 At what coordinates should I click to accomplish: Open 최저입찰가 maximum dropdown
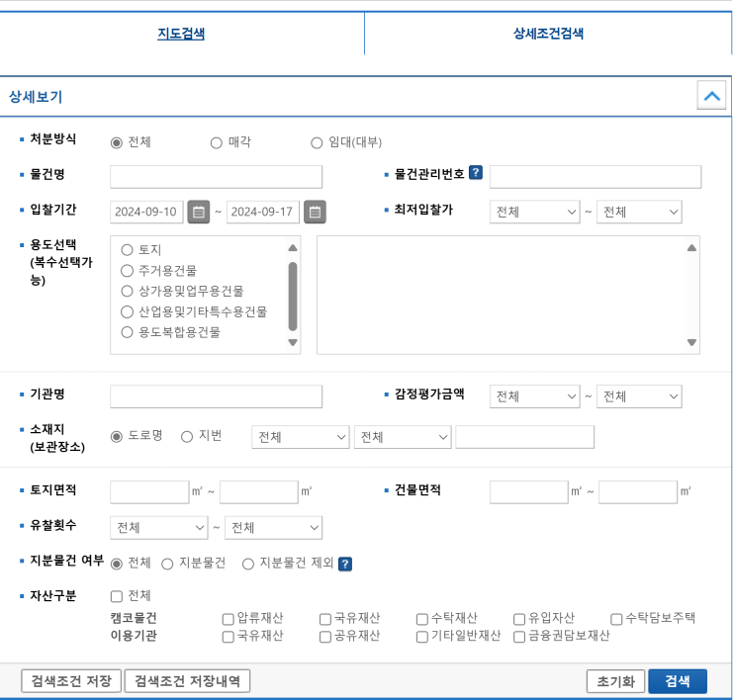click(x=639, y=212)
